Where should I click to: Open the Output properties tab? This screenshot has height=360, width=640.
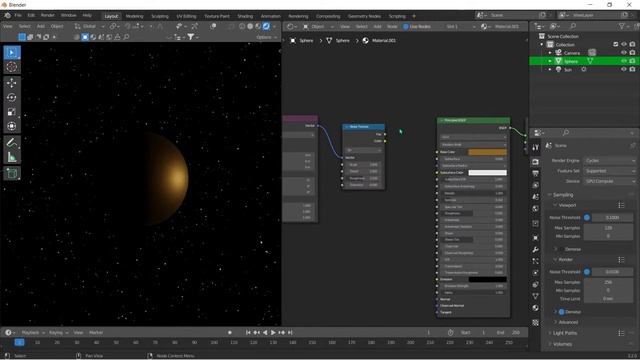pos(536,174)
